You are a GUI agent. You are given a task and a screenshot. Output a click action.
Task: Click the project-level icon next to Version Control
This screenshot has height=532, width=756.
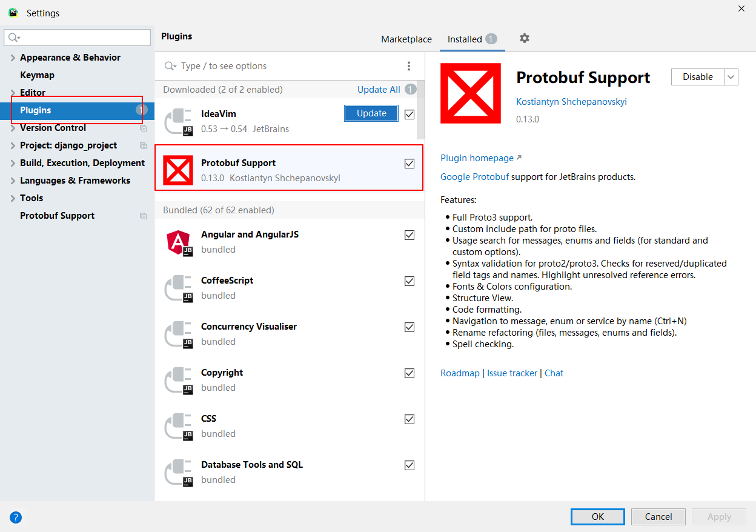coord(143,128)
